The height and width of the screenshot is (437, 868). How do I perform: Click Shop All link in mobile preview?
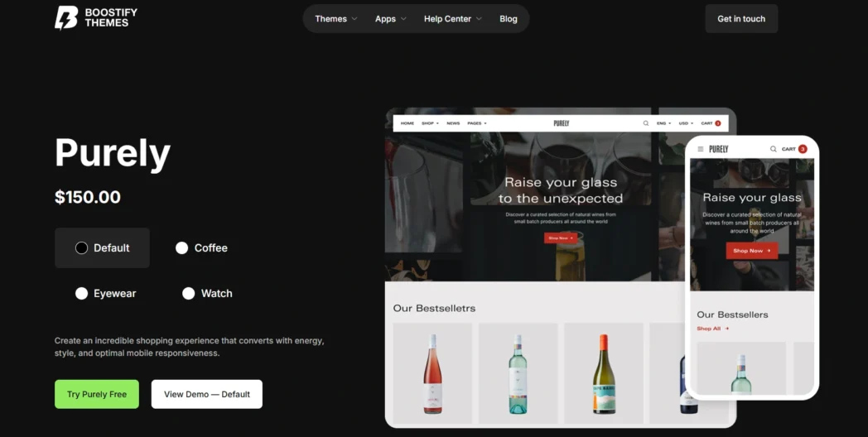[712, 329]
